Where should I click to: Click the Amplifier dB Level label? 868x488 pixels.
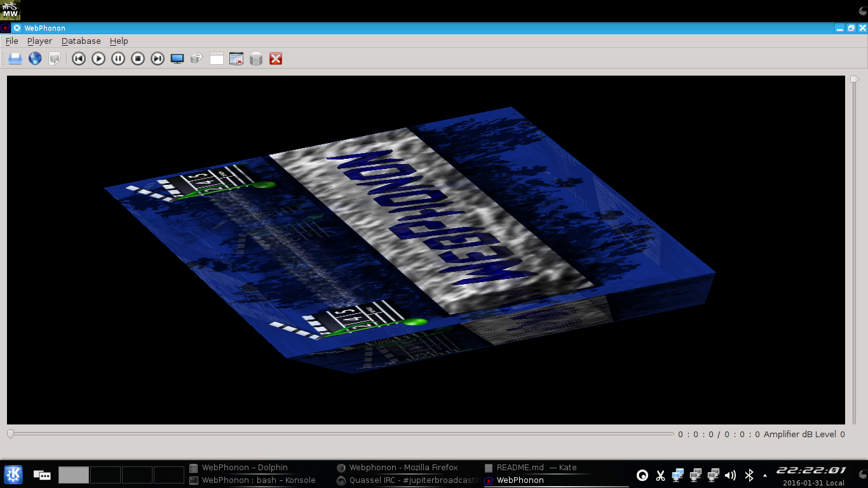800,435
